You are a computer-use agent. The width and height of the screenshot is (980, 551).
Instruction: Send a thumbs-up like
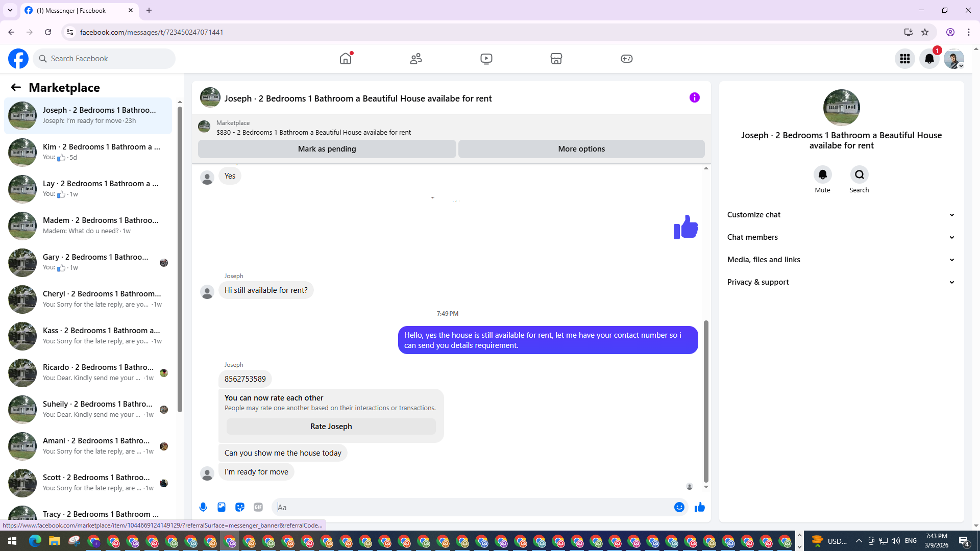pyautogui.click(x=699, y=507)
